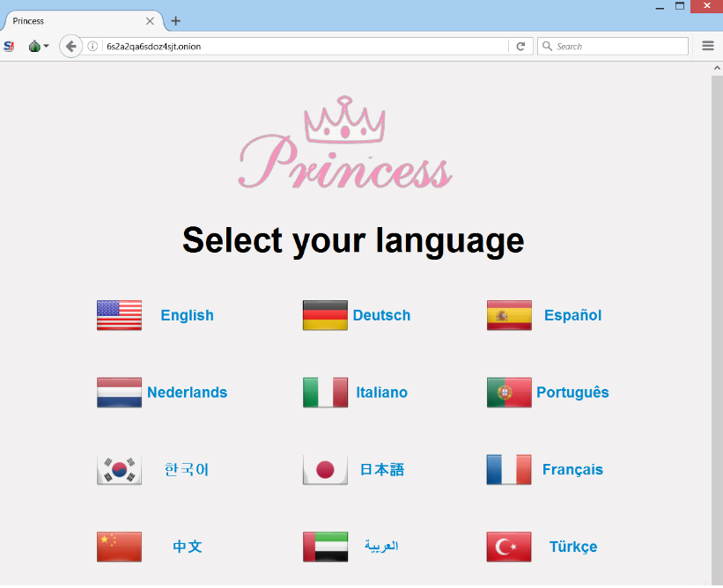Select the Français language link
Viewport: 723px width, 588px height.
pos(572,469)
